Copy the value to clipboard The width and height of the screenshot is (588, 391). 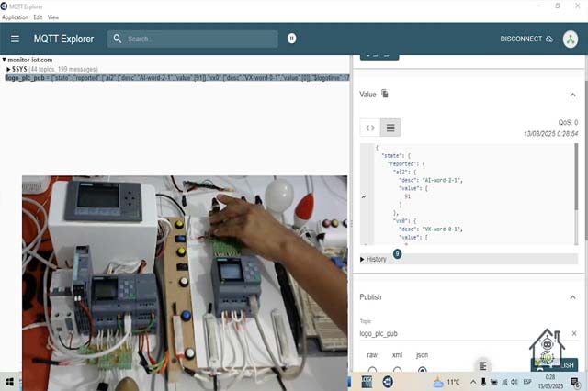click(x=385, y=94)
